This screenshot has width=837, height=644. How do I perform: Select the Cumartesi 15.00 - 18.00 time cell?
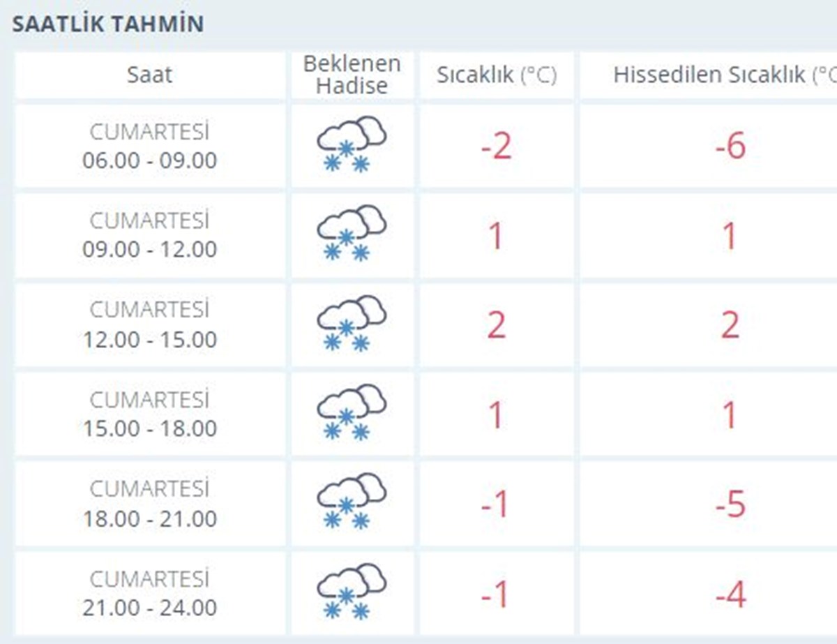click(149, 414)
